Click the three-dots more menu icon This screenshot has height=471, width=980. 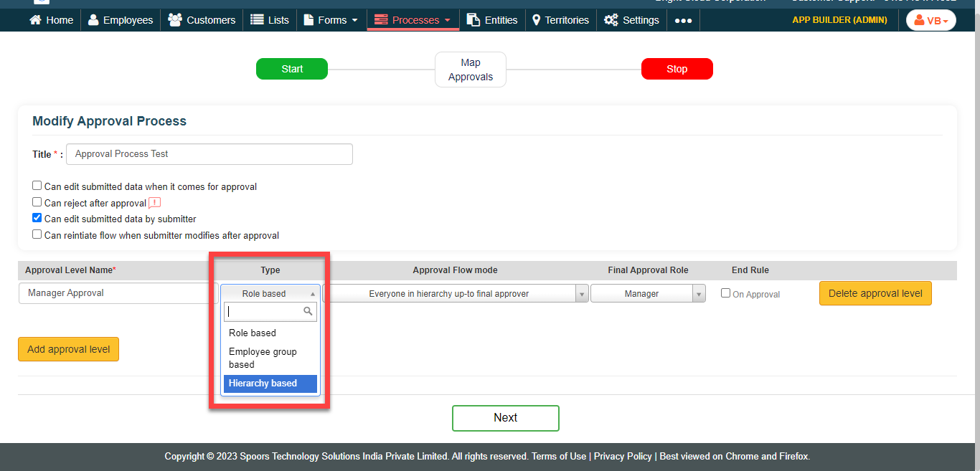[683, 20]
